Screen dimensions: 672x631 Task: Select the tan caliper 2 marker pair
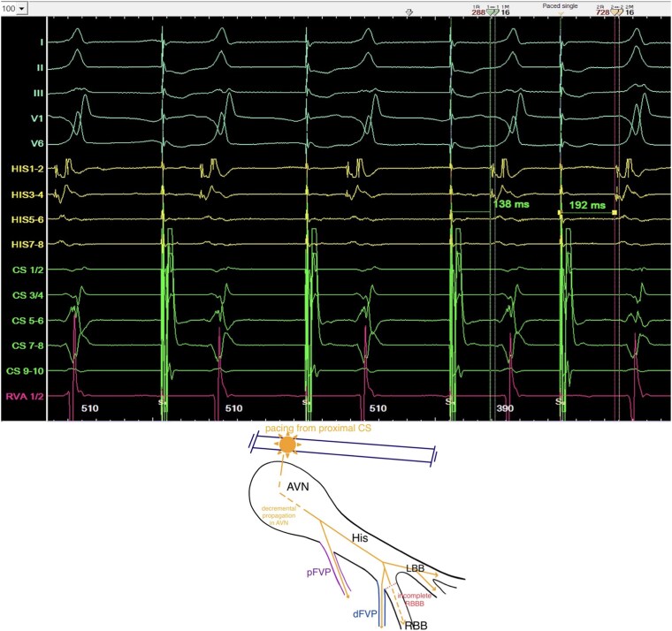616,12
